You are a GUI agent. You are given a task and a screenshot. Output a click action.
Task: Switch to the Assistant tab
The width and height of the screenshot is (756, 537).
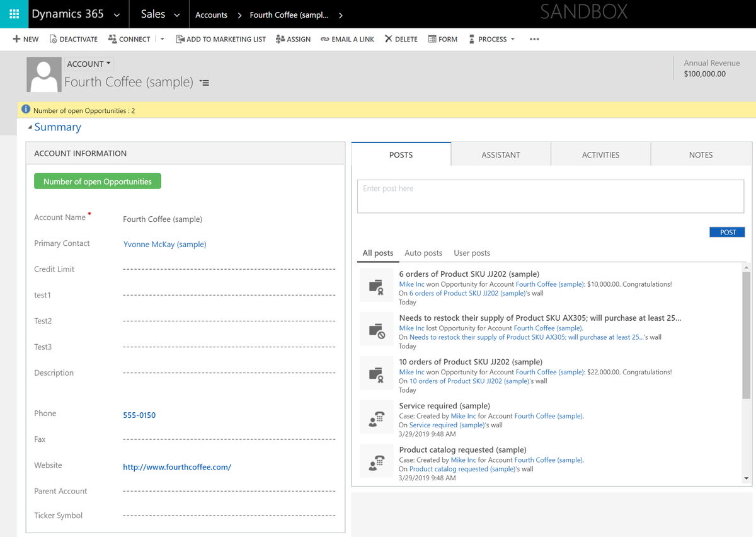[x=501, y=154]
